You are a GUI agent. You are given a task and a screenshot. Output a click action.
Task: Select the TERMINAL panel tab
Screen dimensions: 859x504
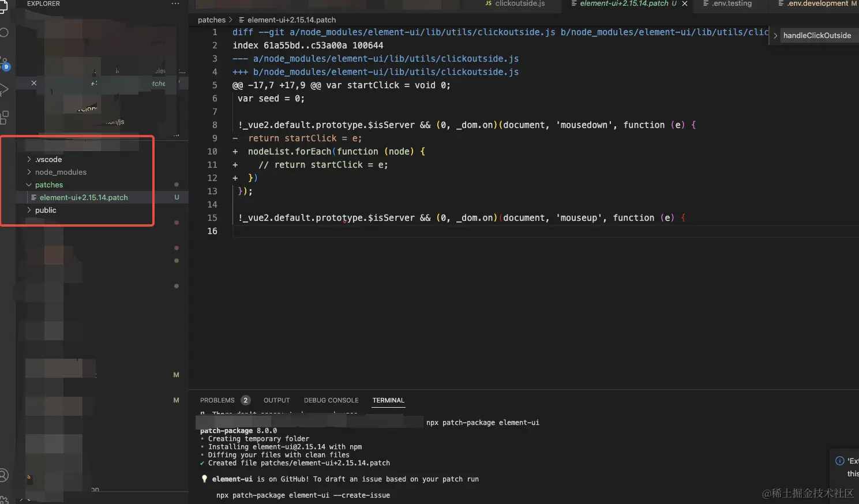click(388, 400)
